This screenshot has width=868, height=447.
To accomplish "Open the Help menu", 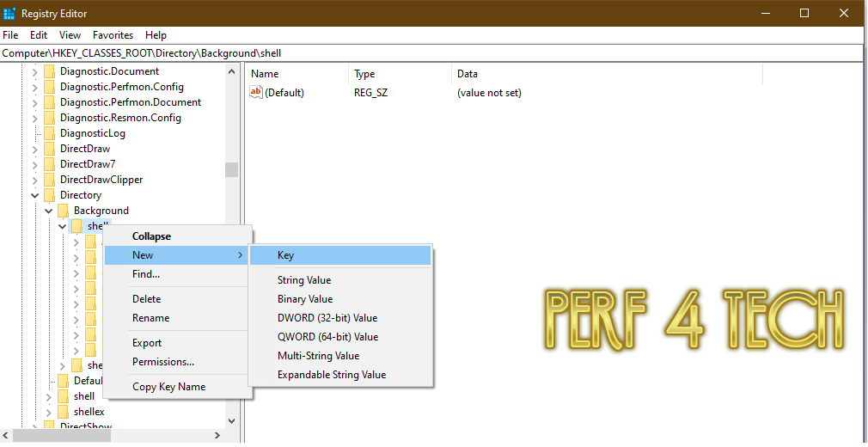I will pos(156,35).
